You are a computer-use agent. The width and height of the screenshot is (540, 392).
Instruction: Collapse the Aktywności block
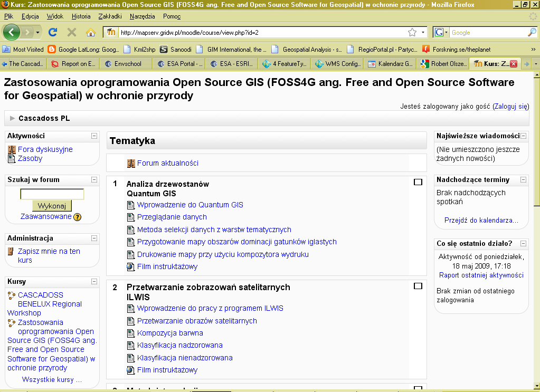tap(94, 136)
